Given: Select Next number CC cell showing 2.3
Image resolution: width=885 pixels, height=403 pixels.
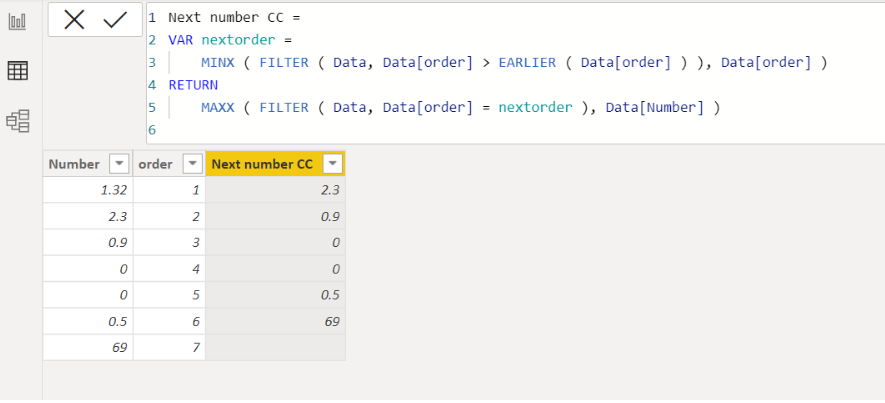Looking at the screenshot, I should click(275, 190).
